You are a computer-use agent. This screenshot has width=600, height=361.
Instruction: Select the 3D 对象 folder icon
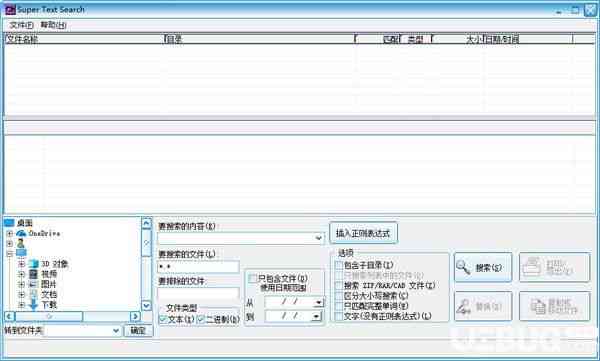click(x=34, y=264)
